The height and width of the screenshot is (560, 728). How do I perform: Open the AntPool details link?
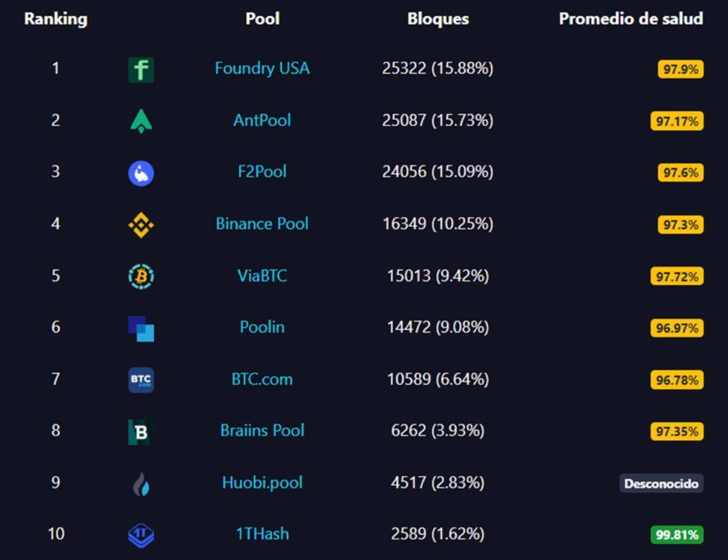pyautogui.click(x=262, y=121)
